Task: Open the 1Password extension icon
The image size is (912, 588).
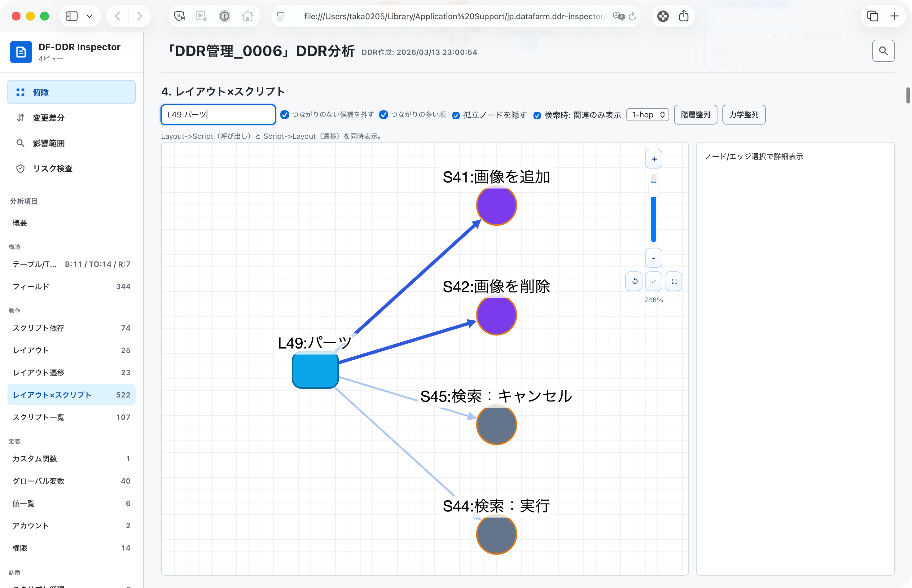Action: [x=225, y=16]
